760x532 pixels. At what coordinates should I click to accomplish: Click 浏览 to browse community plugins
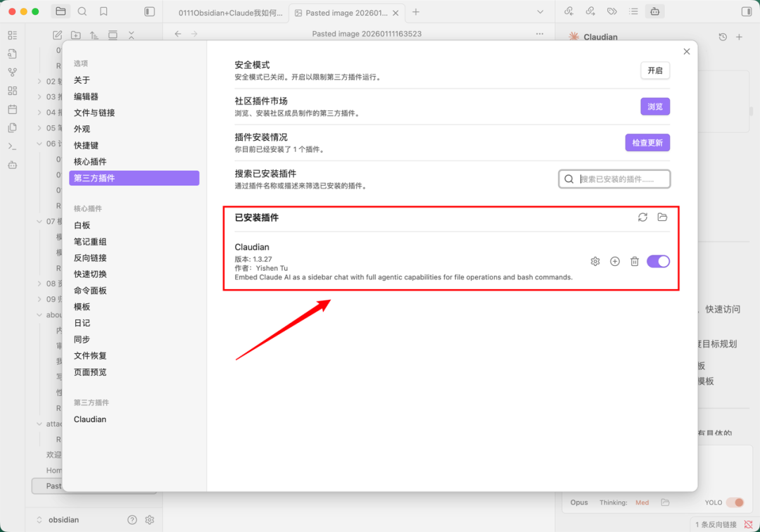(x=655, y=106)
